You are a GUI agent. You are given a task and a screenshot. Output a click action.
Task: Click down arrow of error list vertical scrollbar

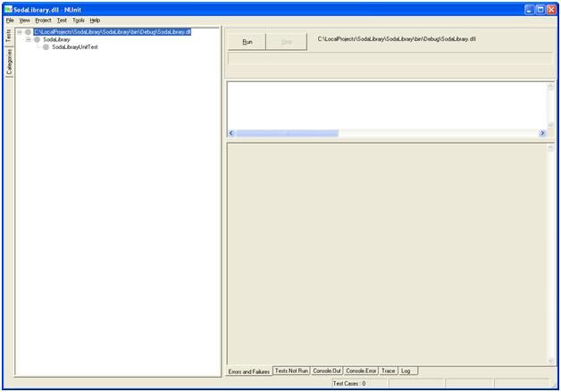click(550, 125)
